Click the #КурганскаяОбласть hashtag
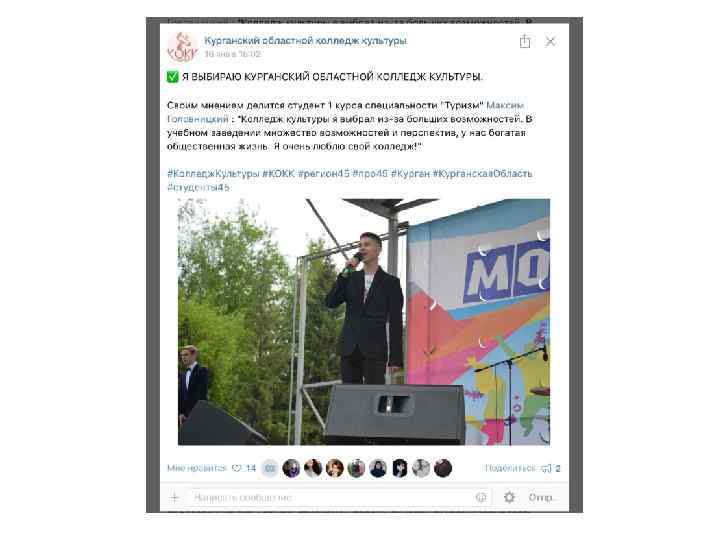Screen dimensions: 720x540 482,174
